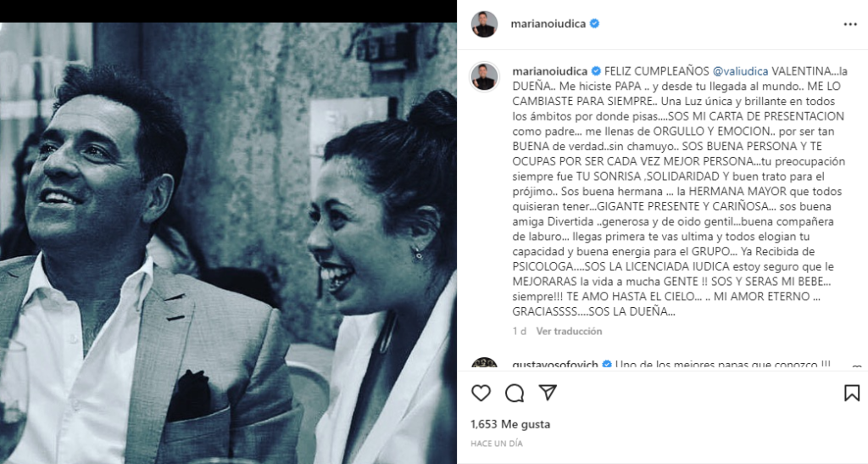The height and width of the screenshot is (464, 868).
Task: Open the @valiudica mention link
Action: pyautogui.click(x=740, y=71)
